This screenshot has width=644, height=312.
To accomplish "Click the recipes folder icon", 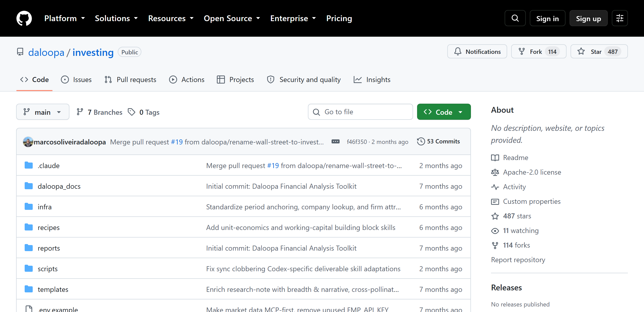I will (29, 227).
